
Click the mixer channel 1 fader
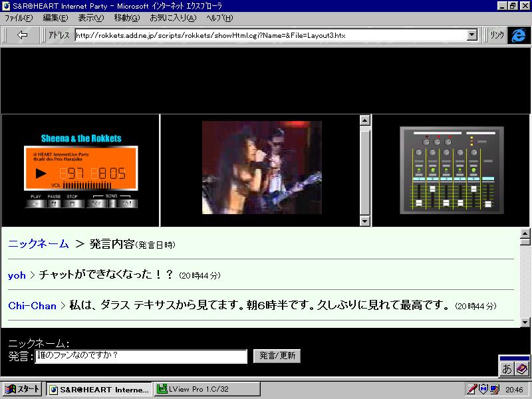[x=419, y=203]
